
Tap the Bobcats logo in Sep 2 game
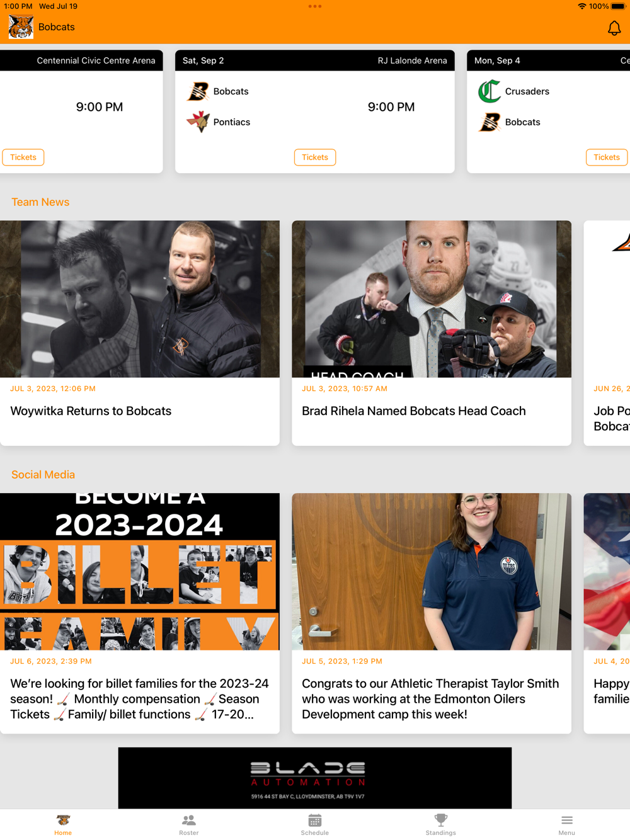[198, 91]
